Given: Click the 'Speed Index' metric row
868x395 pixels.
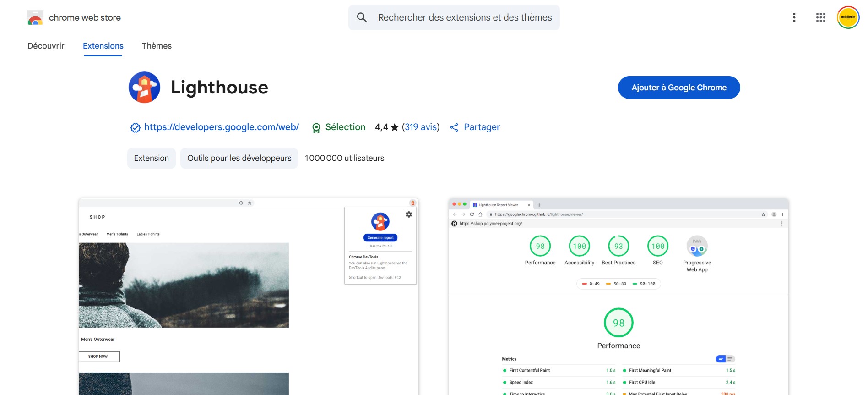Looking at the screenshot, I should click(x=559, y=382).
